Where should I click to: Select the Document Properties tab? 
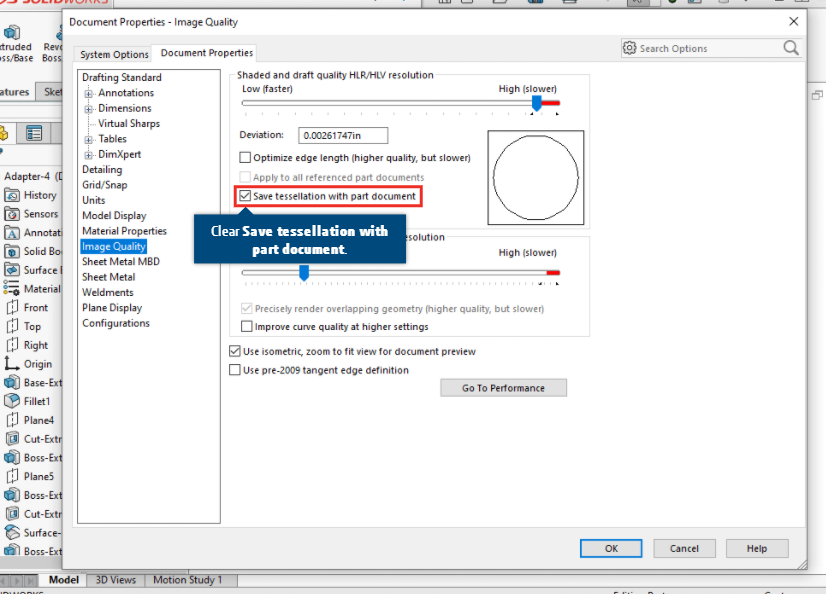[206, 53]
